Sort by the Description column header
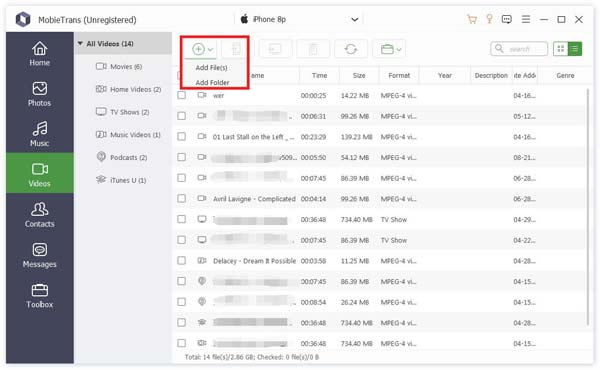The image size is (600, 370). tap(491, 75)
